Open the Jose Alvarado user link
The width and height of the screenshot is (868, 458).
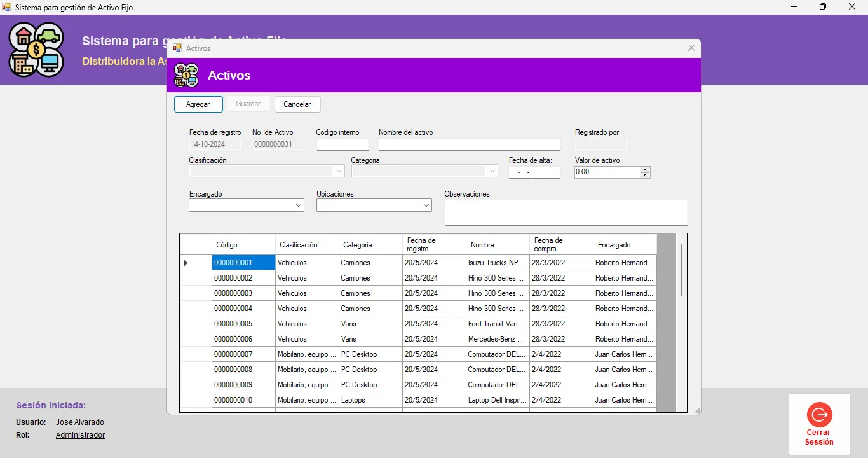click(x=80, y=422)
